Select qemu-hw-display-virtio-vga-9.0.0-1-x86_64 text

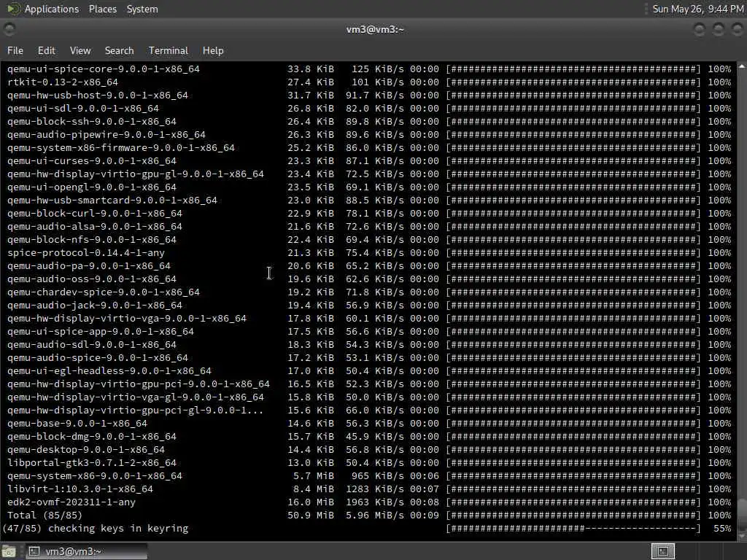127,319
